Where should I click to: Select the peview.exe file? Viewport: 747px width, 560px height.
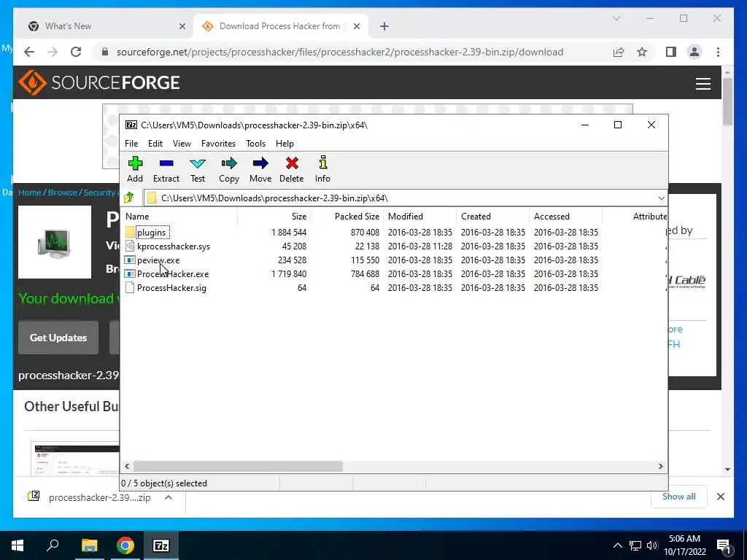tap(158, 260)
